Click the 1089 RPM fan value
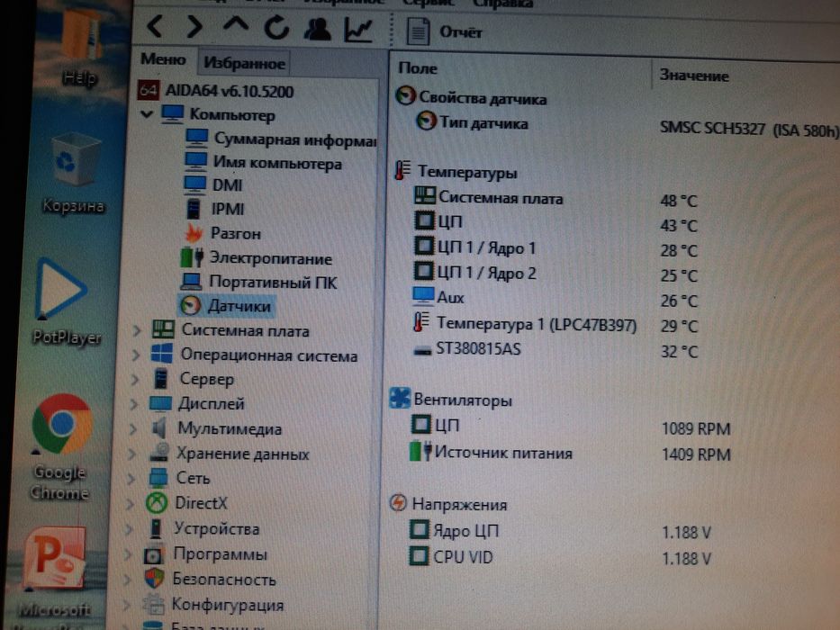Image resolution: width=840 pixels, height=630 pixels. [696, 429]
